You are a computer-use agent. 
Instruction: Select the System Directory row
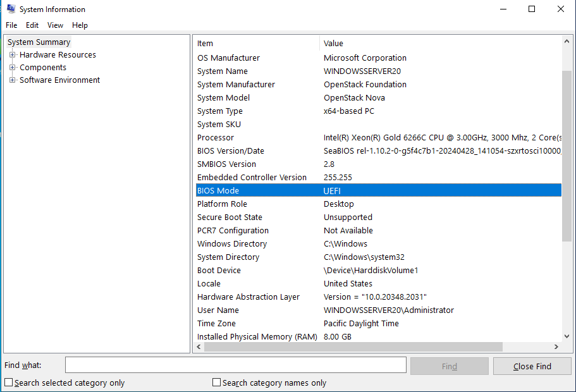point(378,257)
